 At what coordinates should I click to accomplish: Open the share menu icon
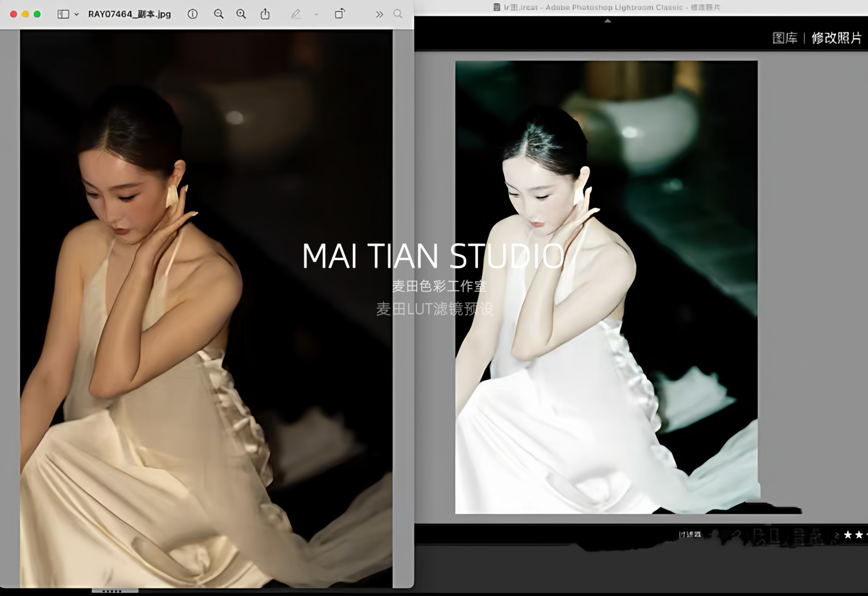[265, 14]
